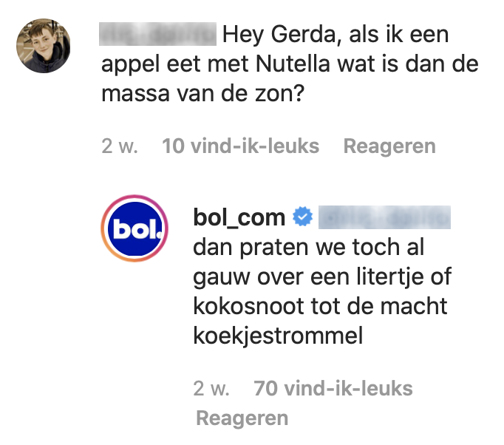The width and height of the screenshot is (504, 445).
Task: Click the 'massa van de zon?' text line
Action: tap(205, 95)
